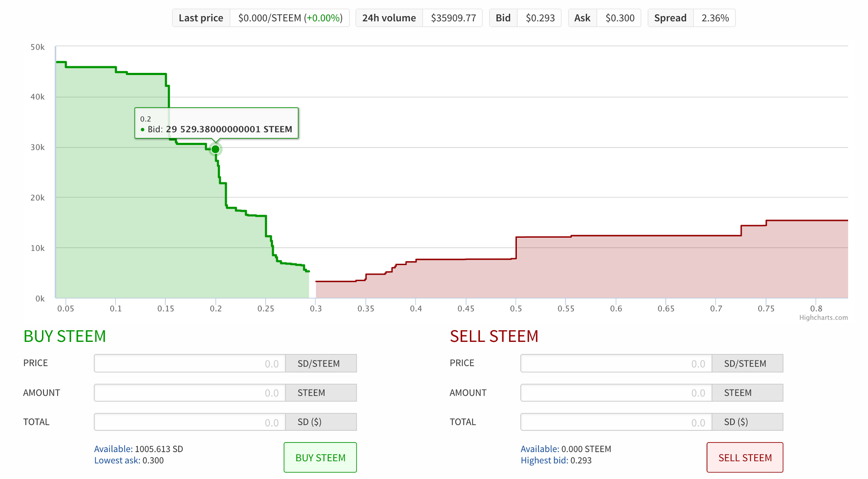Viewport: 868px width, 479px height.
Task: Click the buy total SD ($) unit label
Action: coord(321,422)
